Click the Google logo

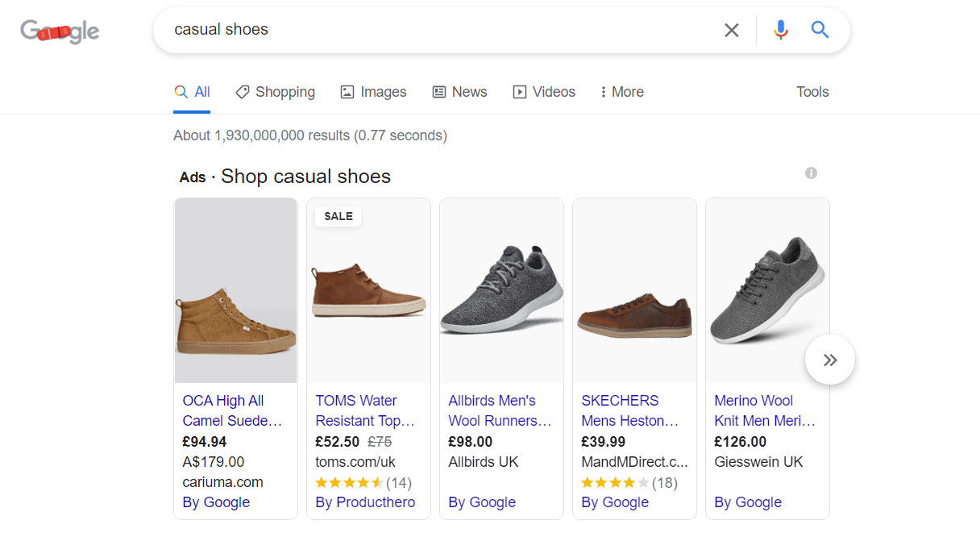point(60,31)
